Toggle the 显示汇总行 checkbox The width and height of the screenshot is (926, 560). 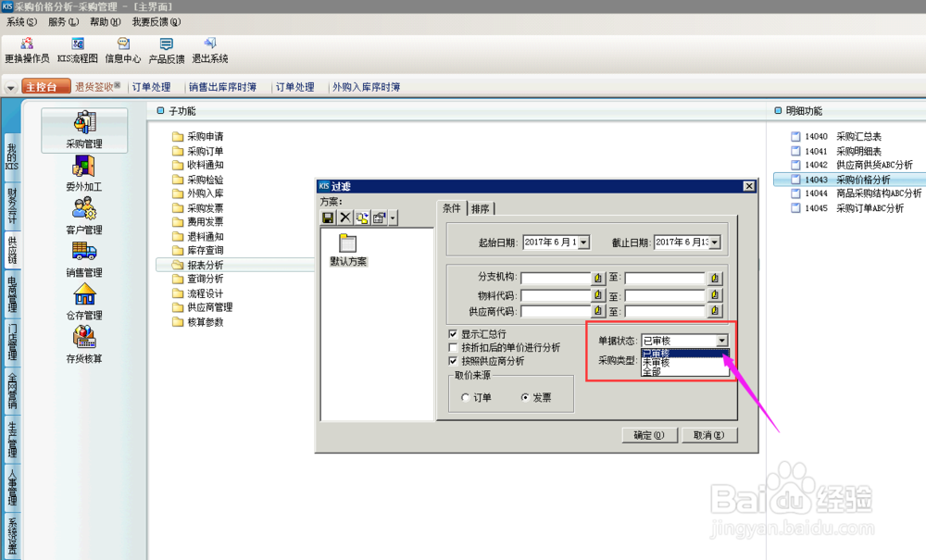[453, 334]
